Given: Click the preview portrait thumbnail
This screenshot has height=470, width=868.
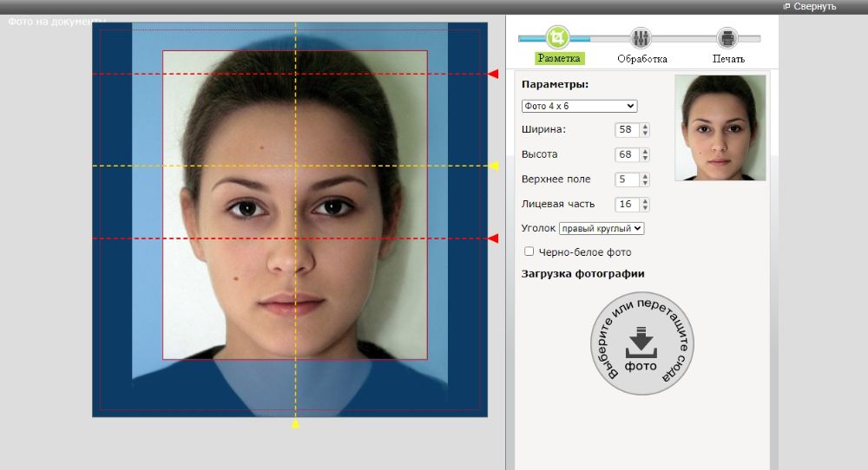Looking at the screenshot, I should point(720,127).
